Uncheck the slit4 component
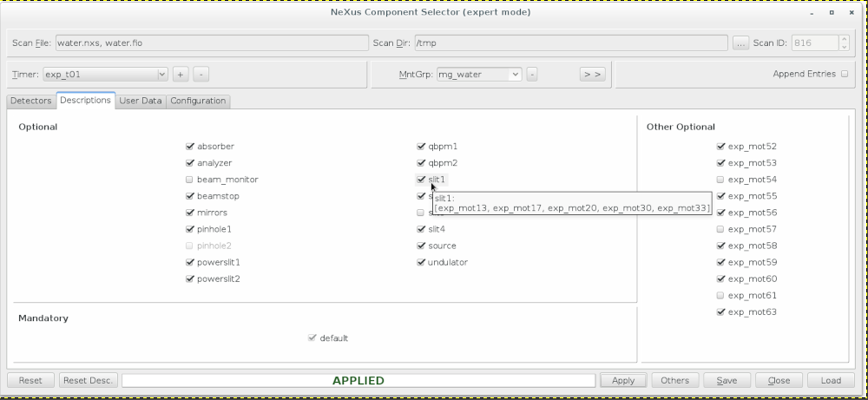The image size is (868, 400). [x=421, y=230]
